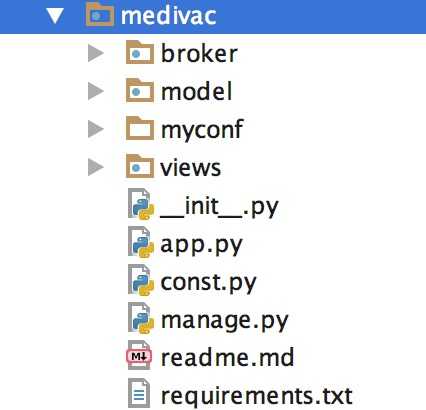Click the Python icon beside const.py
The image size is (426, 410).
pyautogui.click(x=141, y=280)
